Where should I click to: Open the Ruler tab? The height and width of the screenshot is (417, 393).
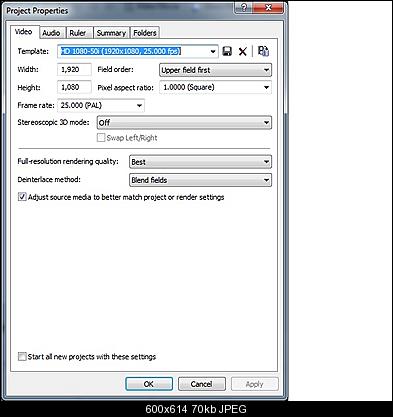[79, 33]
